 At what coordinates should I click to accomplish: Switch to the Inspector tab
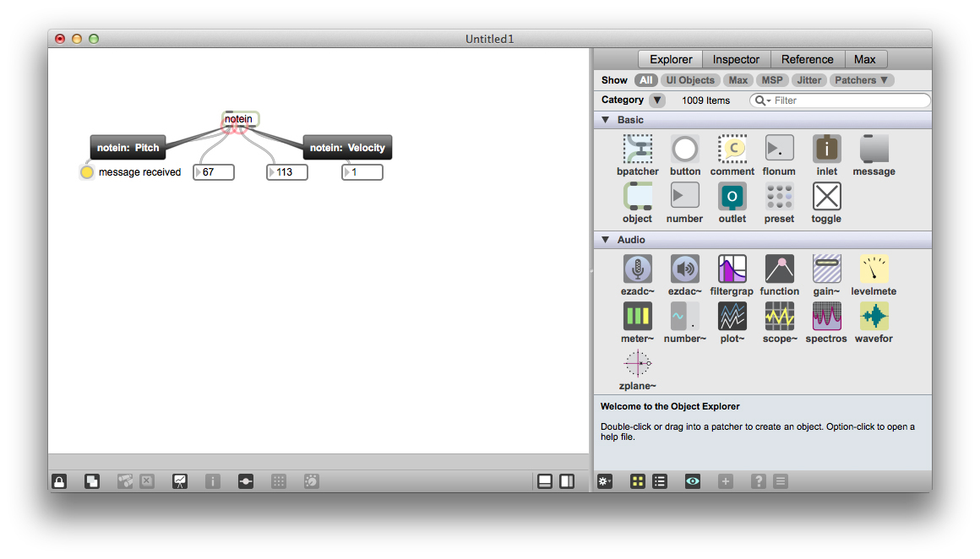pos(736,59)
